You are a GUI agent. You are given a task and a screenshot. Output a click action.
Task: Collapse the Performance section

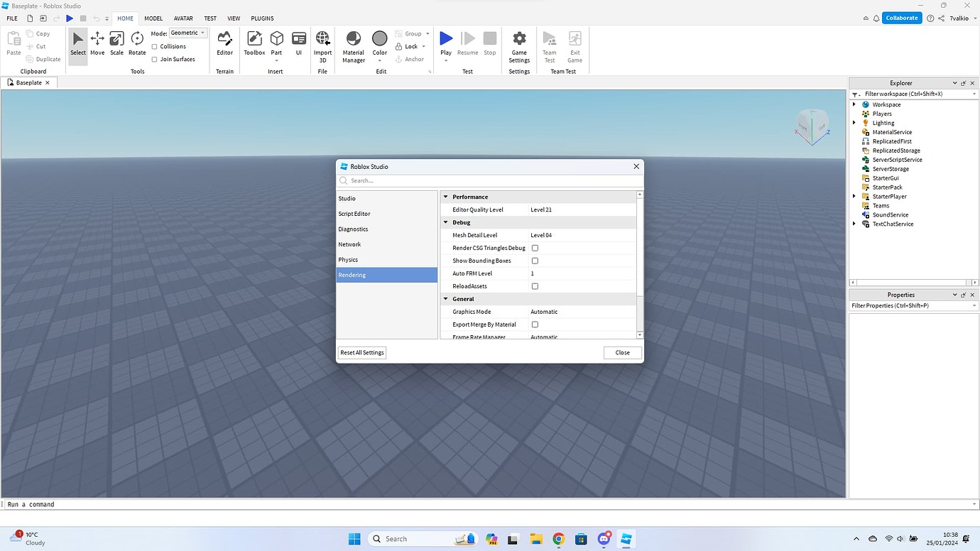point(445,197)
